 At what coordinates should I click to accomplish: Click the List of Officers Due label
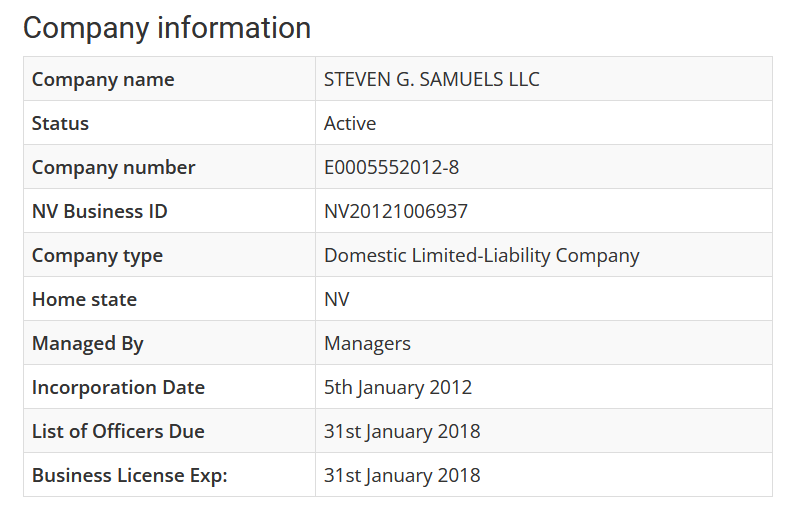[118, 432]
